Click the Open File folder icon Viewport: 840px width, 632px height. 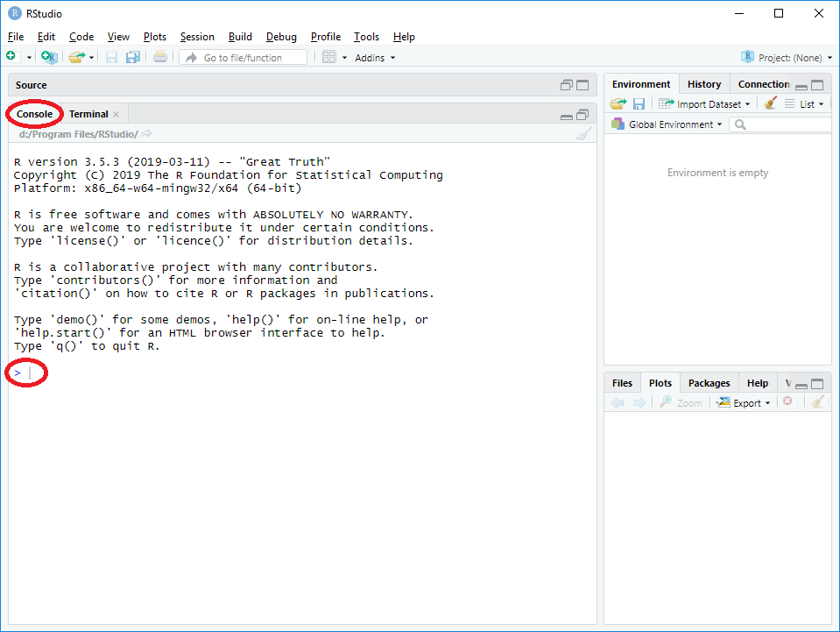[77, 57]
